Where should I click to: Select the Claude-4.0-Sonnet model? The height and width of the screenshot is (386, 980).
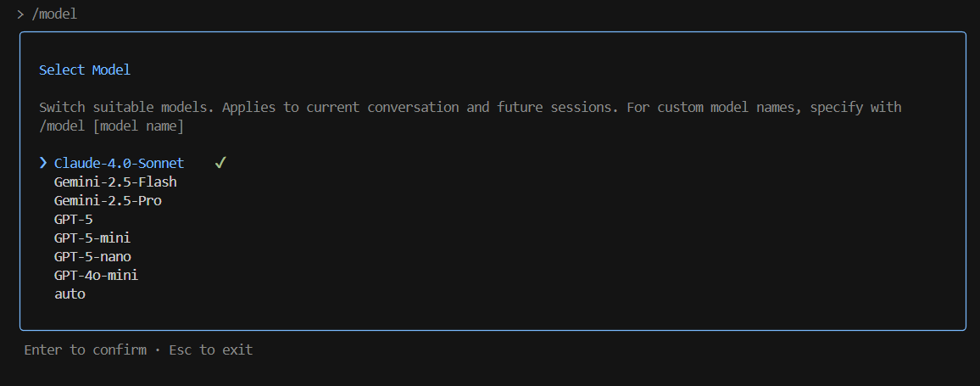point(119,163)
